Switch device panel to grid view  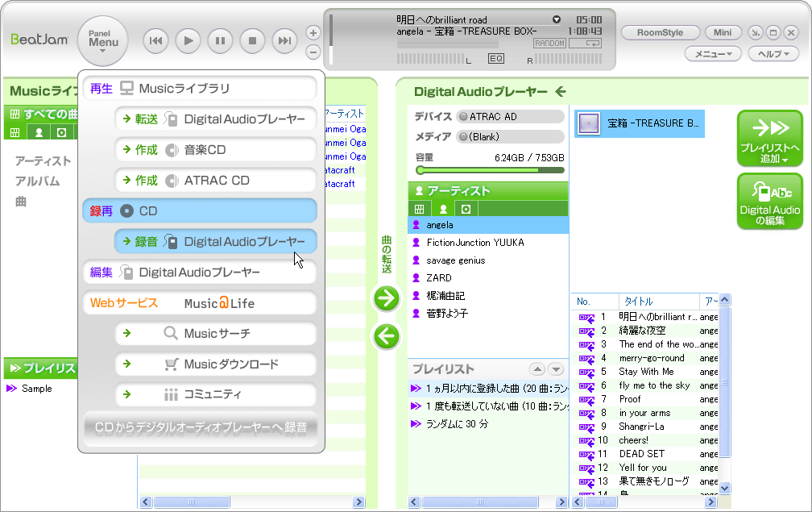[420, 209]
